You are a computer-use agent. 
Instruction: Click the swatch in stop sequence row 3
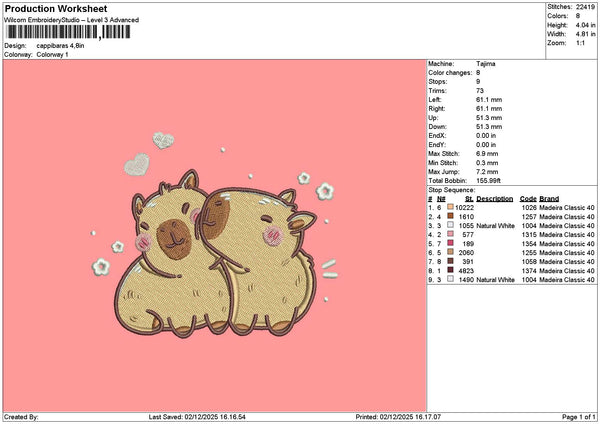[450, 225]
